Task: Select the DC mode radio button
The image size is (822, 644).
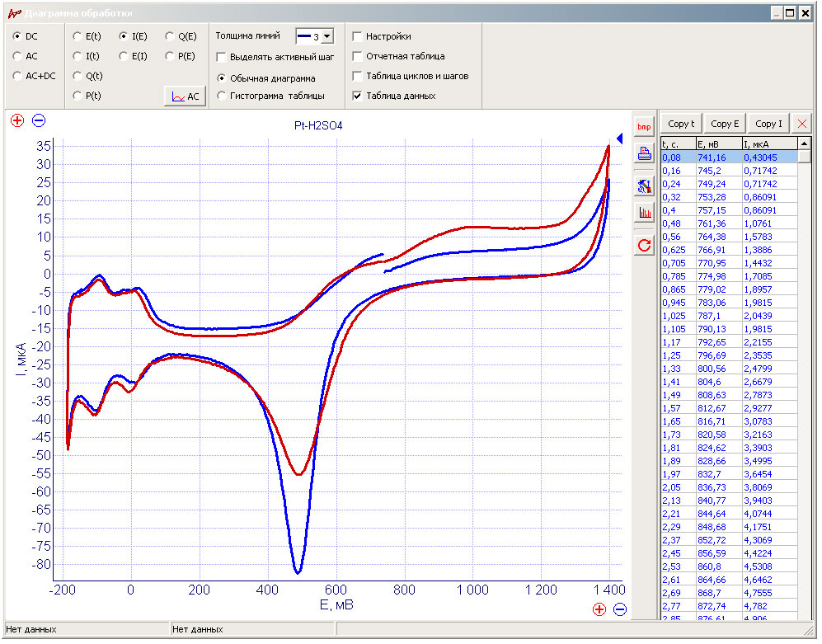Action: coord(17,36)
